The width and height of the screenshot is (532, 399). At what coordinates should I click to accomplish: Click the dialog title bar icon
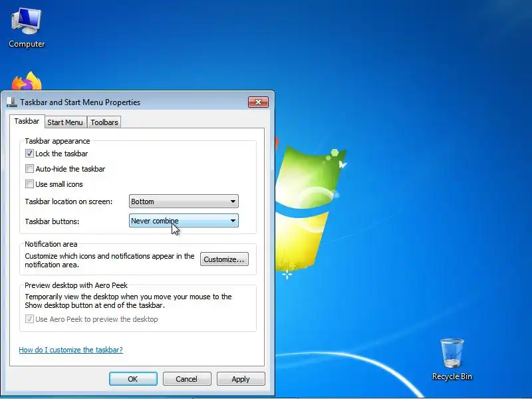tap(12, 102)
